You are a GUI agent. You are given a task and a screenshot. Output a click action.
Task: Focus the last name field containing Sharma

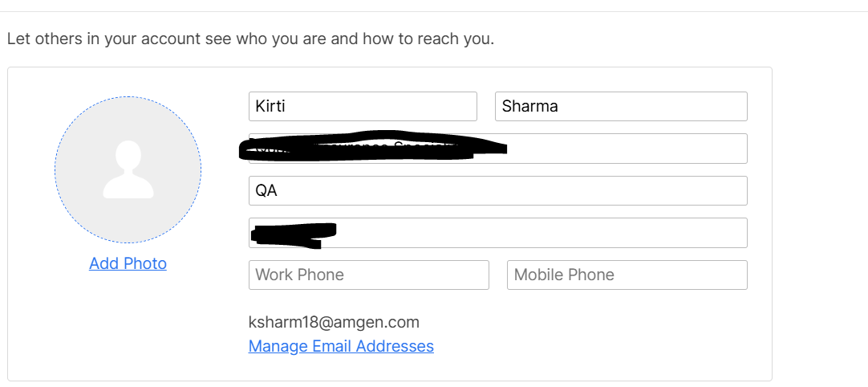(x=621, y=107)
